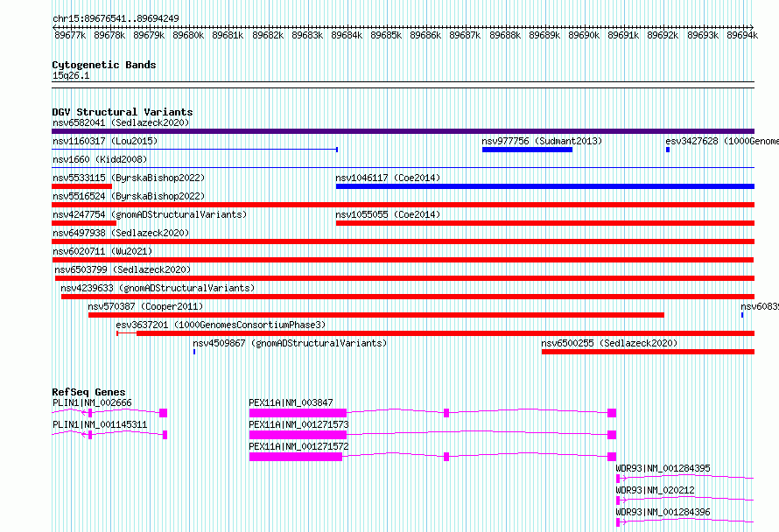Click the 89684k ruler position
The image size is (779, 532).
tap(347, 35)
